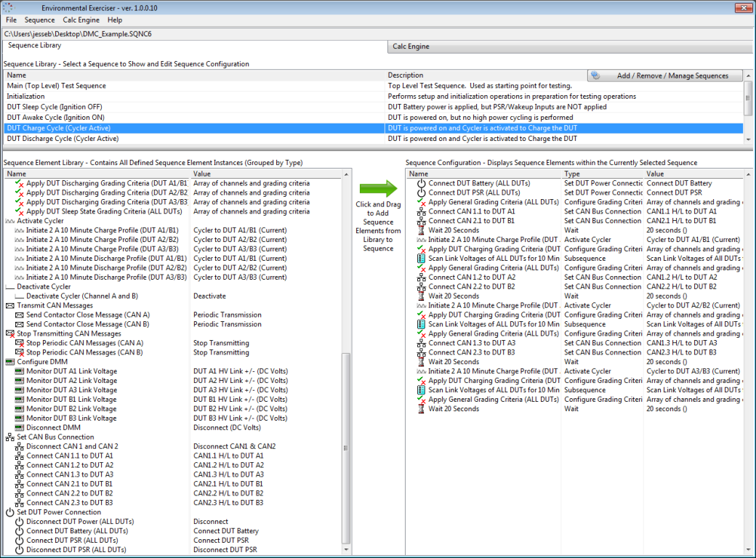Click Sequence Configuration scrollbar down arrow
Image resolution: width=756 pixels, height=558 pixels.
748,549
